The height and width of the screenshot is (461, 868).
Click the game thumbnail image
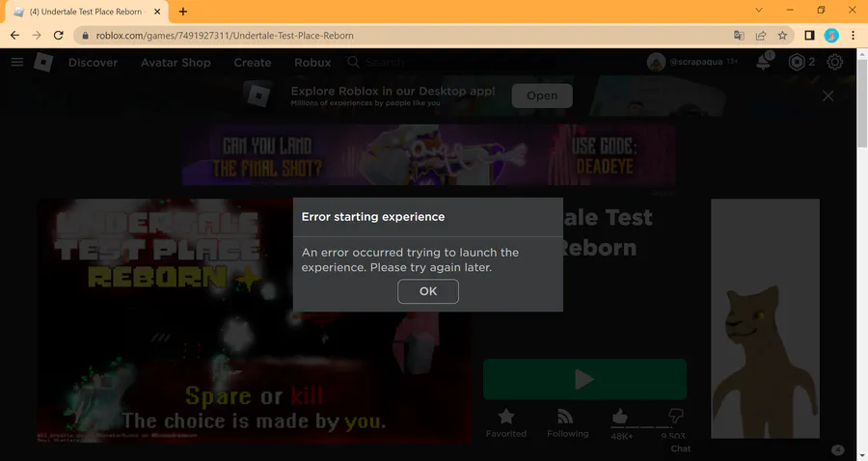(254, 321)
